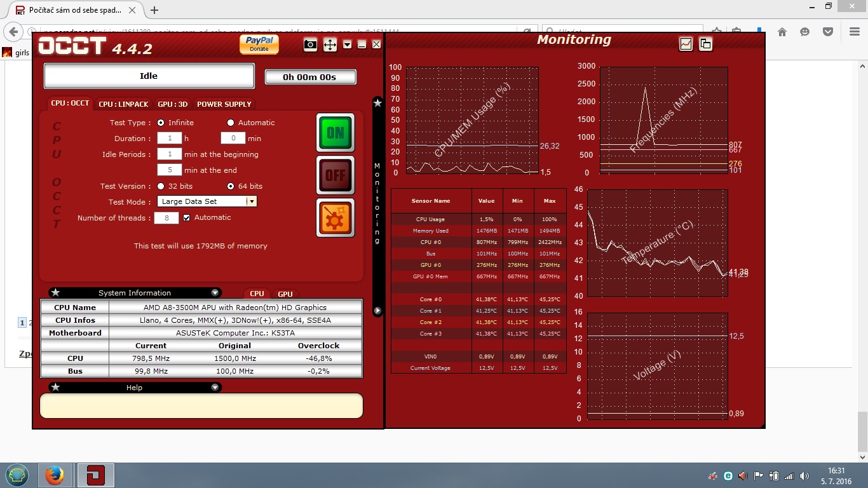This screenshot has width=868, height=488.
Task: Click the GPU #0 Mem sensor row
Action: [478, 276]
